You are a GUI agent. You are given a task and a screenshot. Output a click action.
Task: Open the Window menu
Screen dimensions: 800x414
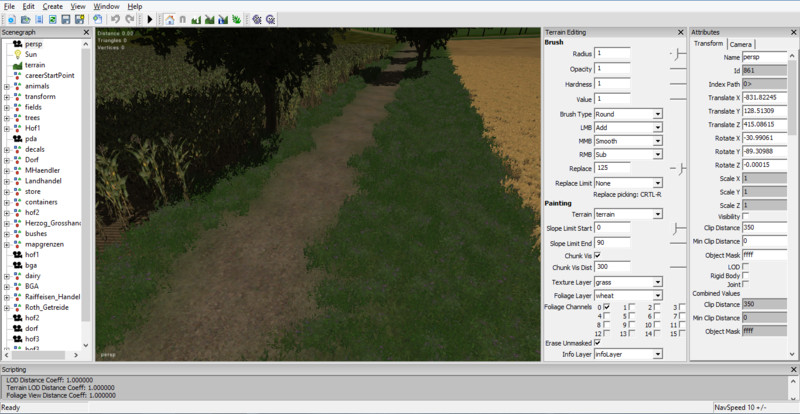click(x=106, y=6)
